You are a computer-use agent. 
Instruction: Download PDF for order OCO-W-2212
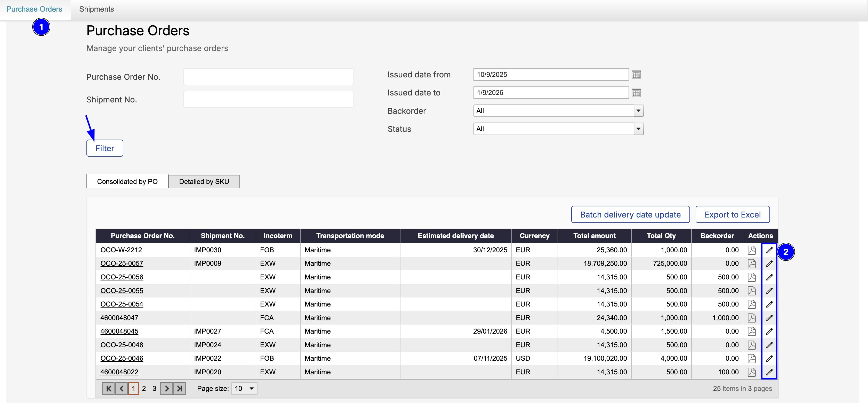pos(751,250)
